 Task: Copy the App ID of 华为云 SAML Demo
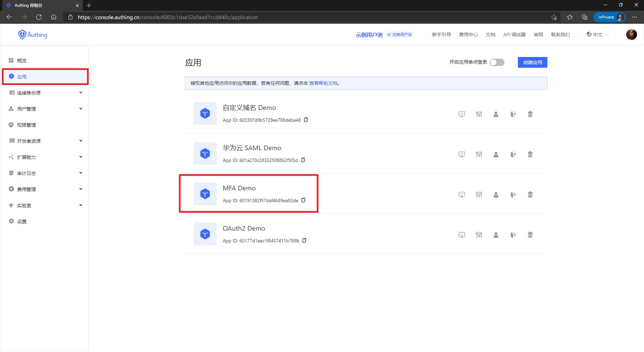coord(303,160)
